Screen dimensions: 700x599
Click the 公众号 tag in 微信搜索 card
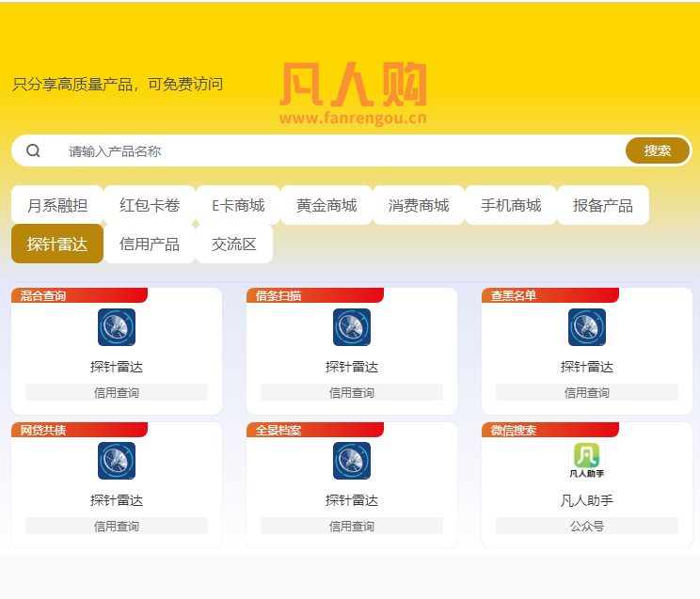[x=587, y=526]
